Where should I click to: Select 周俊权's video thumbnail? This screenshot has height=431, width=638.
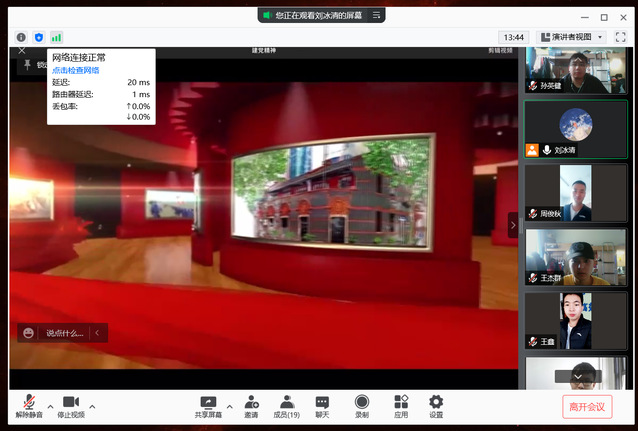click(x=575, y=192)
